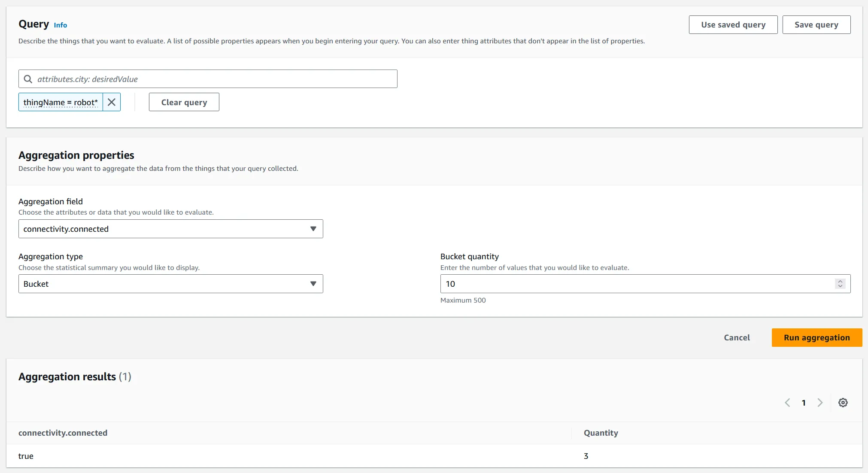Click the aggregation type dropdown arrow
Viewport: 868px width, 473px height.
tap(313, 284)
